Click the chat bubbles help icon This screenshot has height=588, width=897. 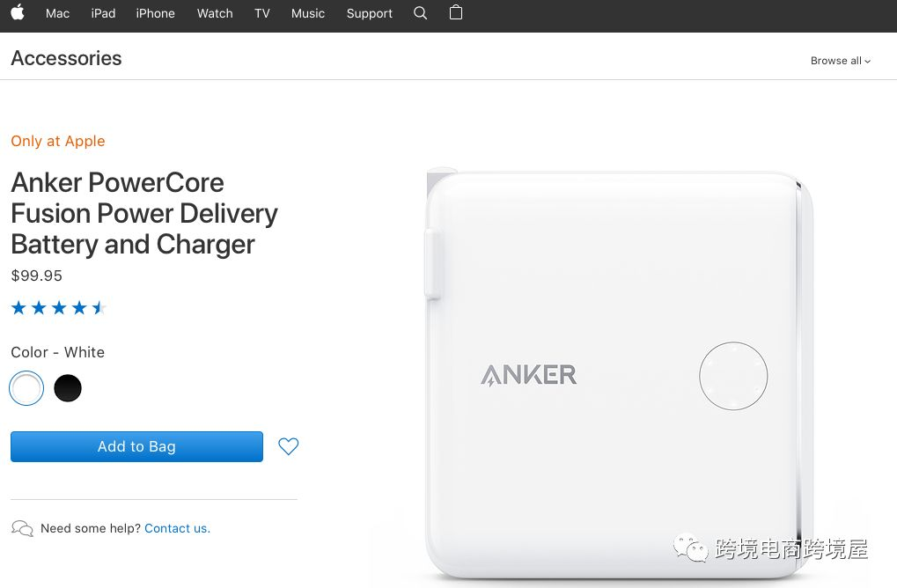pos(22,528)
